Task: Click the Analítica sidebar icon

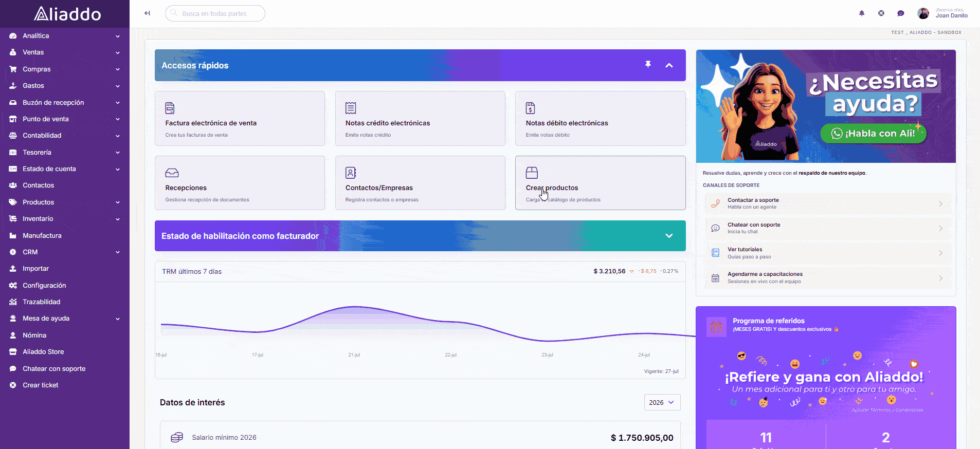Action: coord(13,36)
